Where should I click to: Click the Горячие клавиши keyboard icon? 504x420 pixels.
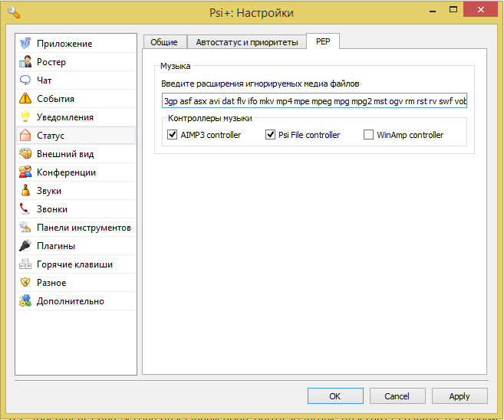(x=25, y=264)
